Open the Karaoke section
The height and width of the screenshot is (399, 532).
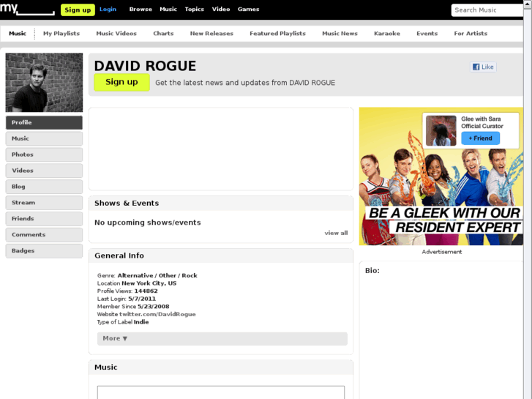(387, 33)
